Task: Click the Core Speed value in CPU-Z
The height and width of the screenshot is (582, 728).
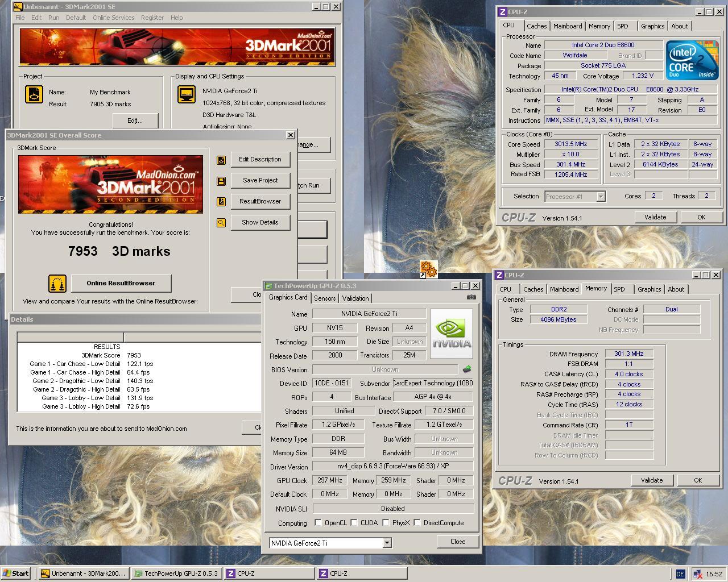Action: pyautogui.click(x=570, y=144)
